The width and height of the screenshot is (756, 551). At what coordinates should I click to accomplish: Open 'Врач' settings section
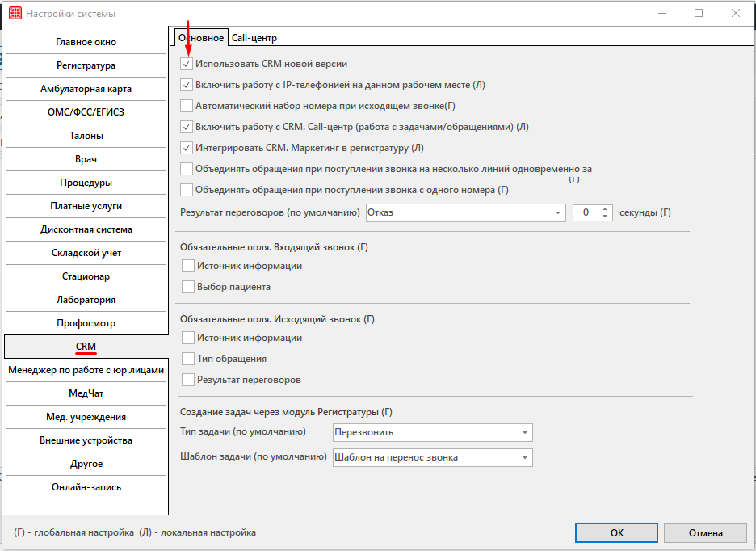click(x=86, y=159)
